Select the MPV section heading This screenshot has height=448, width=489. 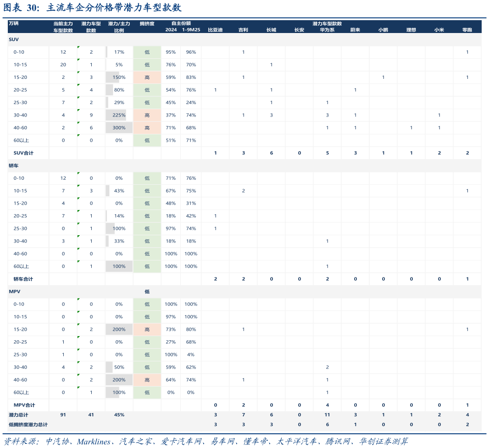[14, 291]
